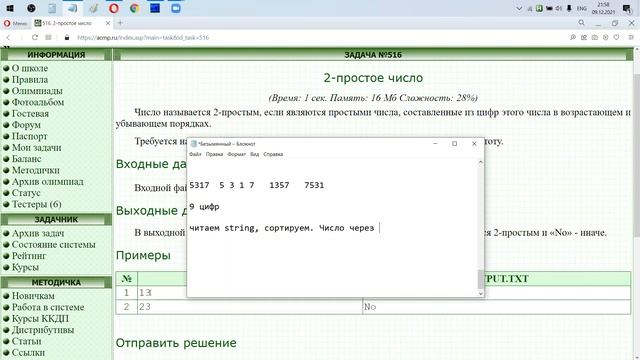Viewport: 640px width, 360px height.
Task: Open 'Курсы ККДП' link
Action: coord(40,318)
